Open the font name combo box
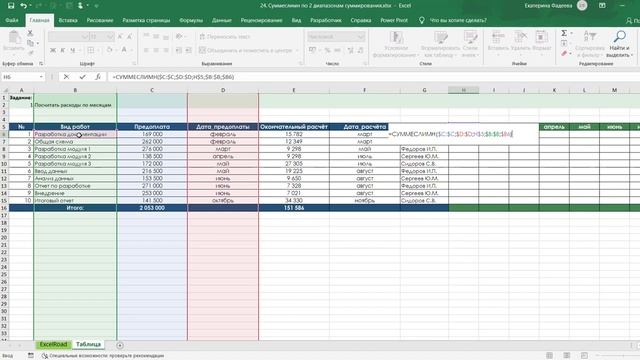This screenshot has width=640, height=360. tap(68, 37)
